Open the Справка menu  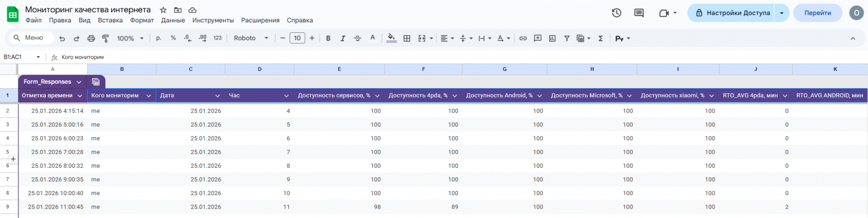click(300, 20)
